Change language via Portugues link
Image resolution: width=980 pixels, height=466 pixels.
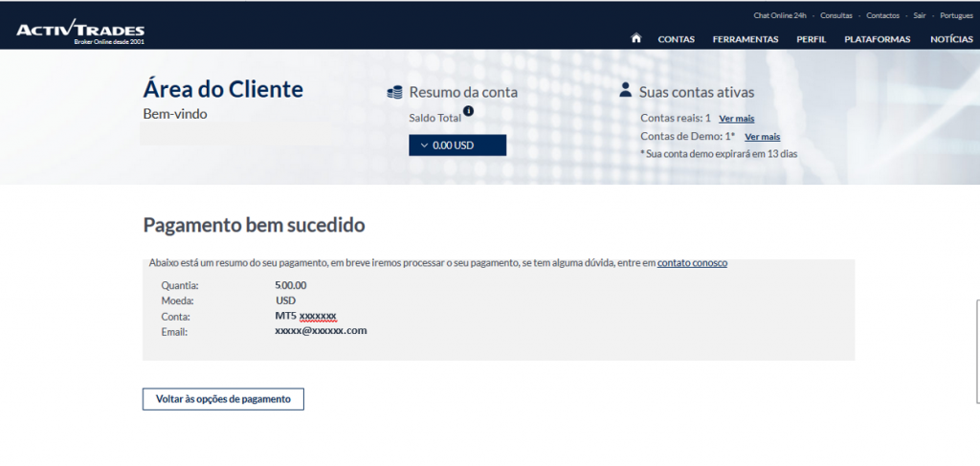click(x=956, y=15)
